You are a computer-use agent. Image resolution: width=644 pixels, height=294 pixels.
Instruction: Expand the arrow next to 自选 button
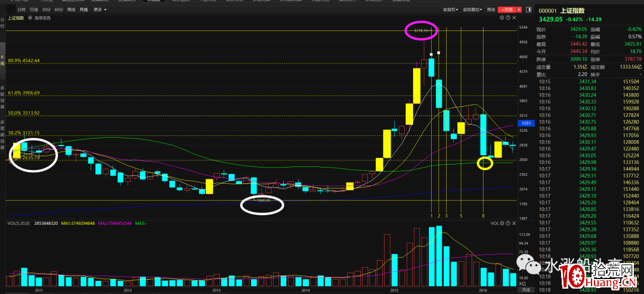pos(520,10)
